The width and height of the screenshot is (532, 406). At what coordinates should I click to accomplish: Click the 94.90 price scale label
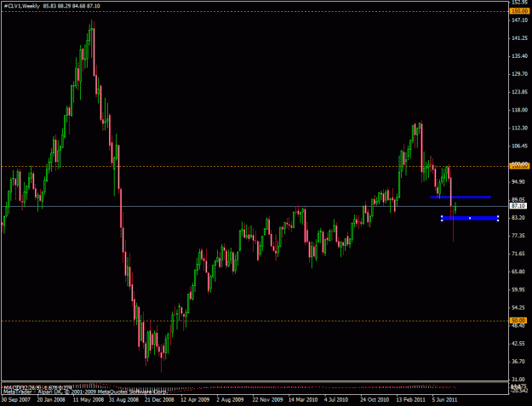coord(518,182)
